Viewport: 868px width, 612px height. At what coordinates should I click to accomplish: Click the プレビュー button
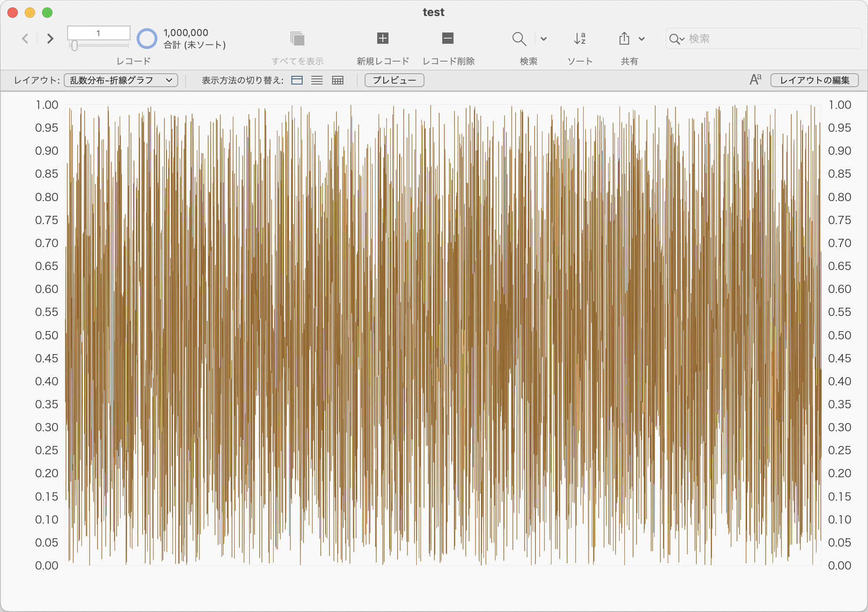pos(394,80)
